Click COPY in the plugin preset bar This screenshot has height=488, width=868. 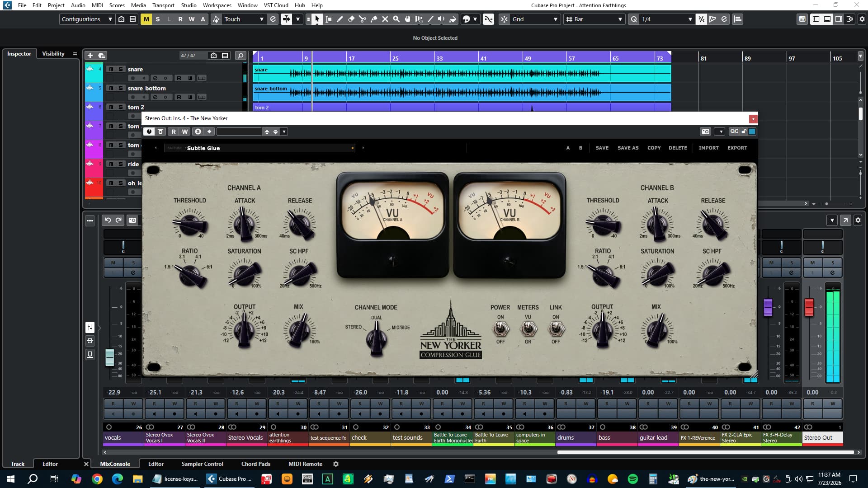(x=654, y=148)
